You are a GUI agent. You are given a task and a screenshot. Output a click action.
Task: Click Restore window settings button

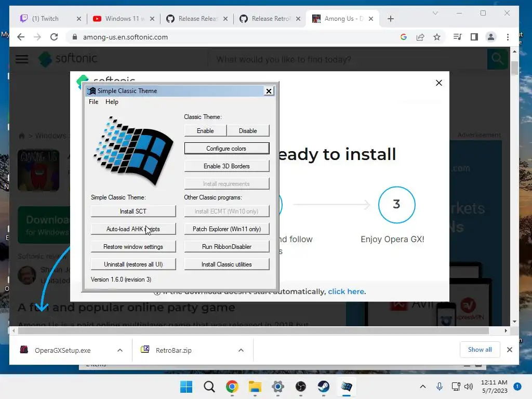[x=133, y=247]
